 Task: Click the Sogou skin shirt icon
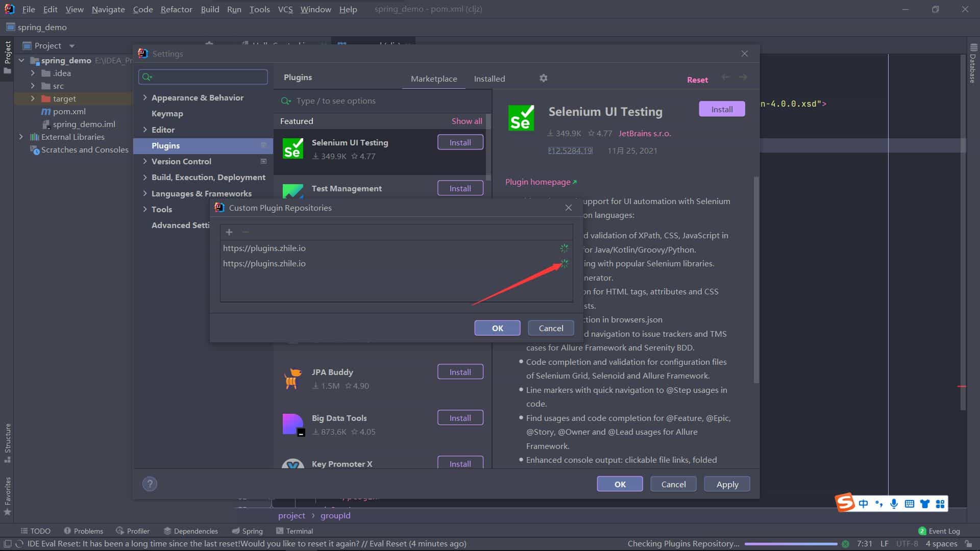click(924, 504)
